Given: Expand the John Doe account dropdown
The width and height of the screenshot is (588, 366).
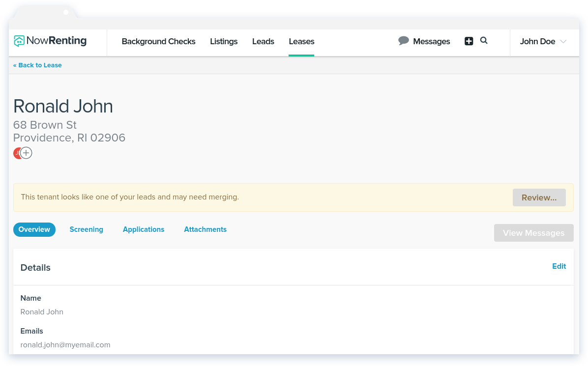Looking at the screenshot, I should (543, 42).
